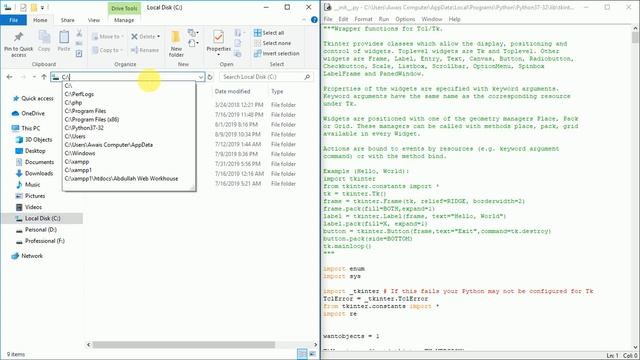Switch to the Manage ribbon tab
This screenshot has width=640, height=360.
124,20
